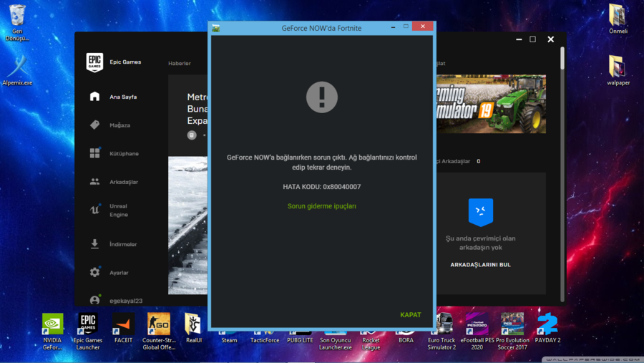This screenshot has width=644, height=363.
Task: Click the Farming Simulator 19 banner
Action: (x=491, y=104)
